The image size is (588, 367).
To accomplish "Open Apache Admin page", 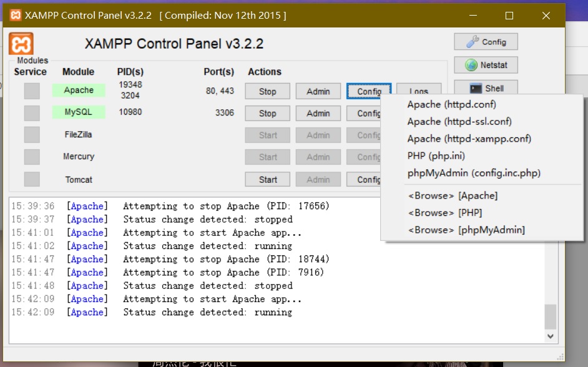I will coord(318,91).
